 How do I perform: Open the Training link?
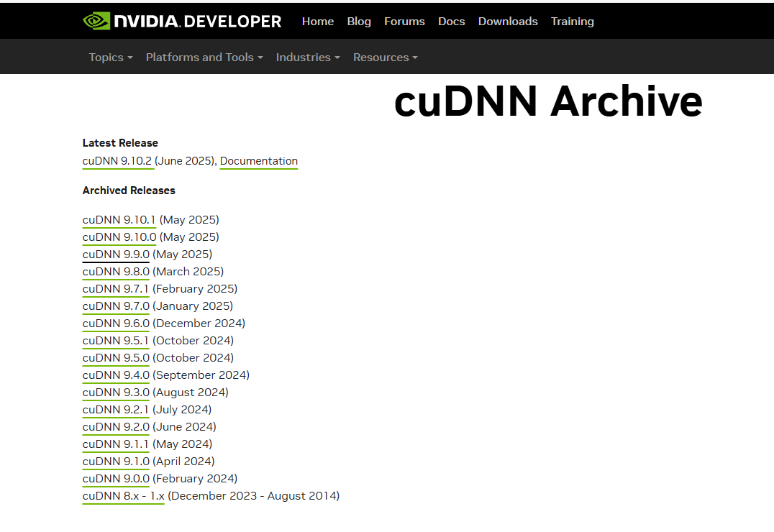[572, 22]
